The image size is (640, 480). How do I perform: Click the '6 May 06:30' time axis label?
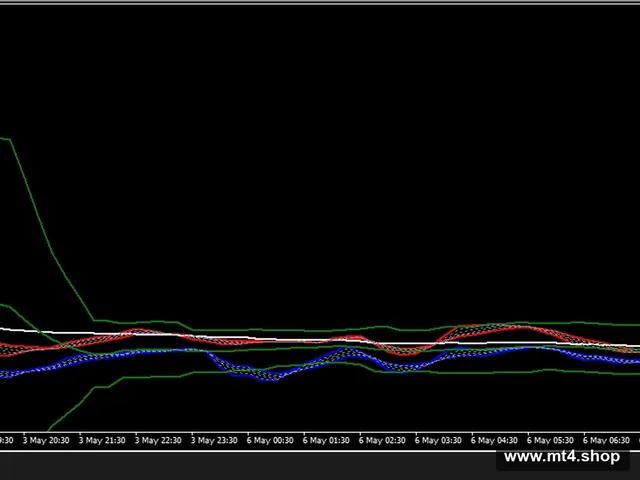[606, 441]
